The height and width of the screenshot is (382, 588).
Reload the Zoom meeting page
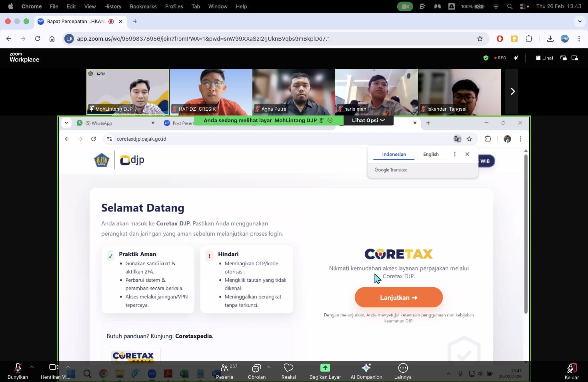[38, 39]
